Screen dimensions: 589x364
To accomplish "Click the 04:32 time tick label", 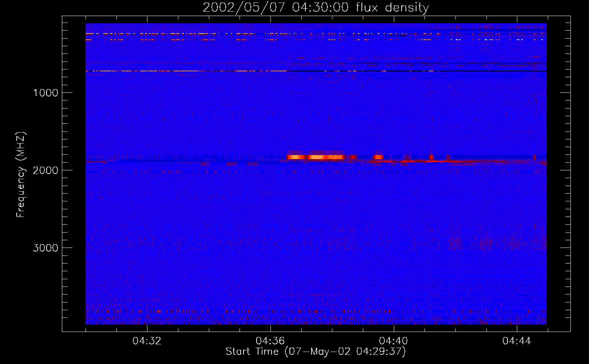I will 147,341.
